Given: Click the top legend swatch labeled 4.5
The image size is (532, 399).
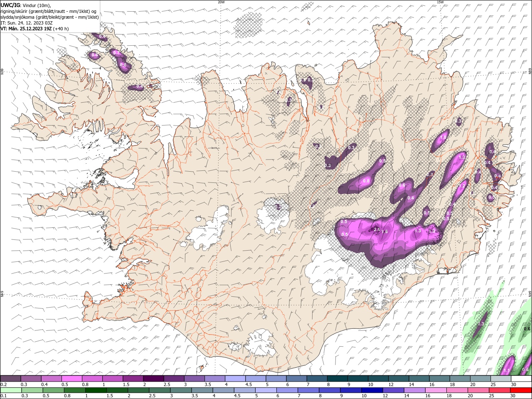Looking at the screenshot, I should (x=255, y=379).
